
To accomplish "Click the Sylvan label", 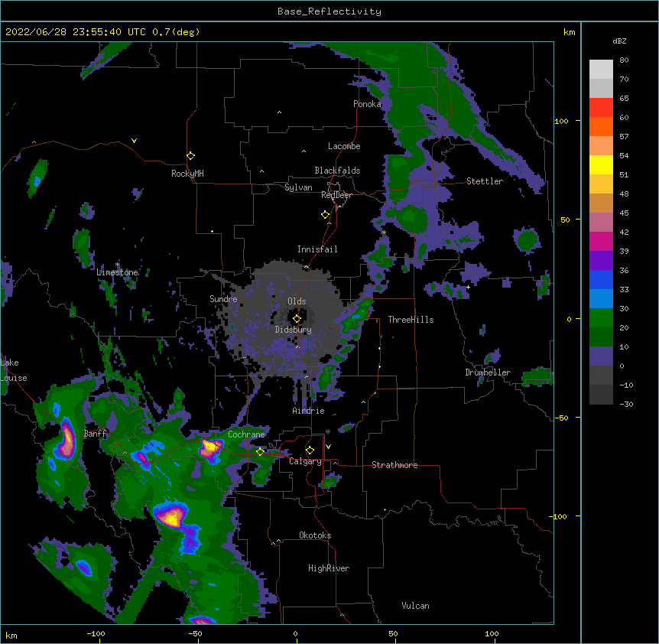I will point(298,187).
